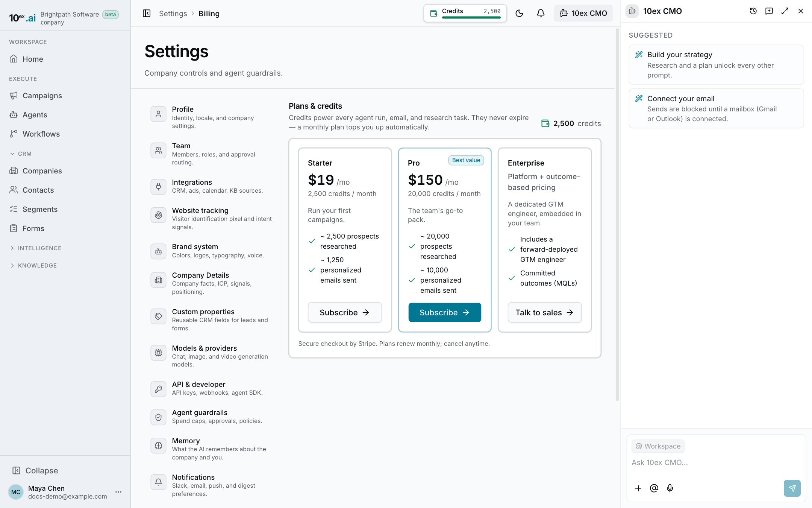This screenshot has height=508, width=812.
Task: Start a new chat in 10ex CMO panel
Action: pyautogui.click(x=769, y=11)
